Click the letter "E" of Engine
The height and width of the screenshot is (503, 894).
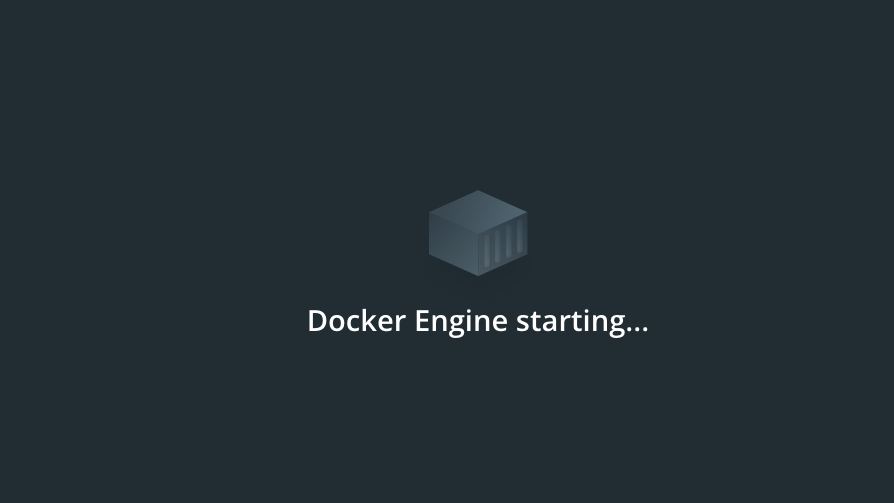pos(422,321)
